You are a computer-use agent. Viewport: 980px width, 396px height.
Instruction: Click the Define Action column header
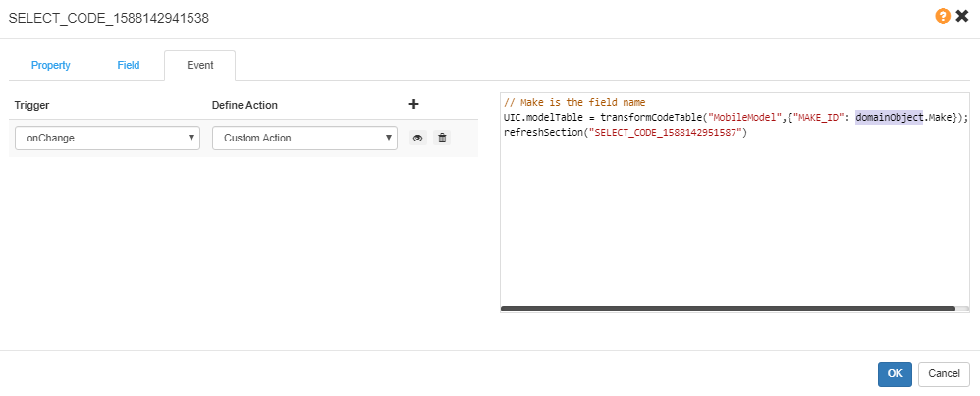[245, 105]
